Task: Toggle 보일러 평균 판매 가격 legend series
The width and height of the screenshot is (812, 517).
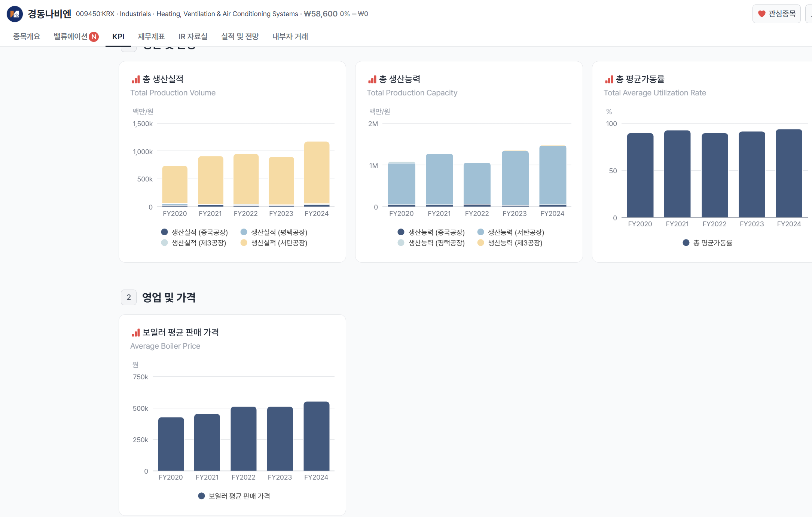Action: (234, 496)
